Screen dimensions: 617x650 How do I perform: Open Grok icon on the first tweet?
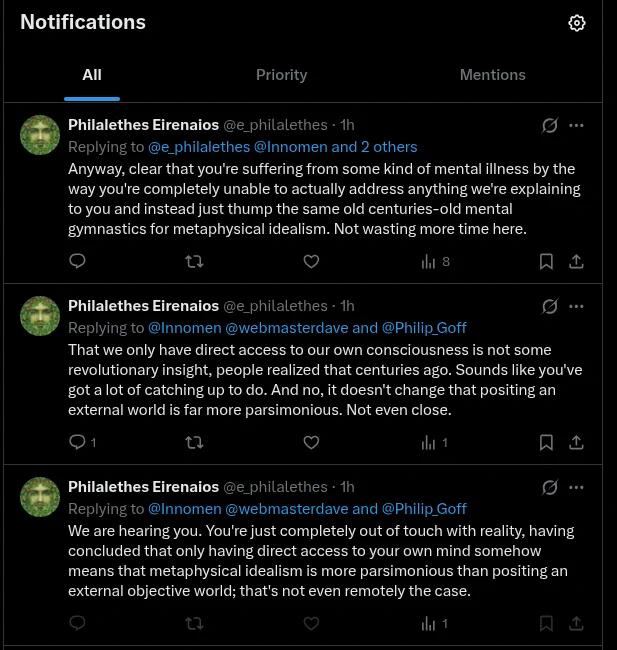point(549,125)
